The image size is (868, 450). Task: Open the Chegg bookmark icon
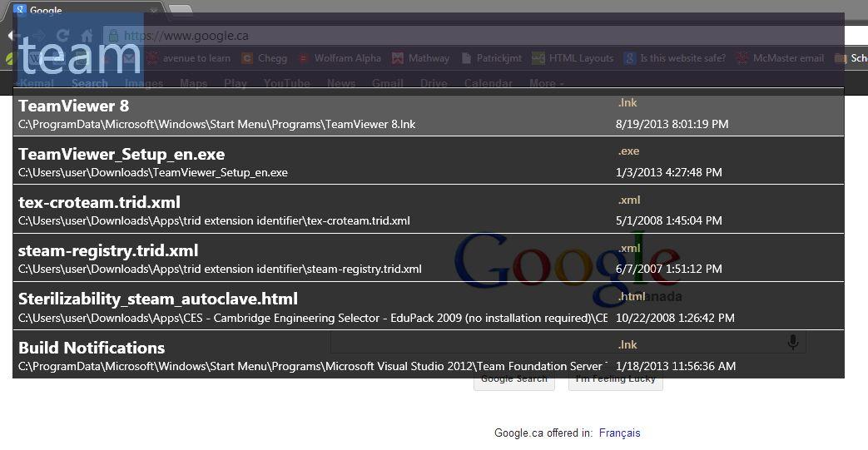247,58
